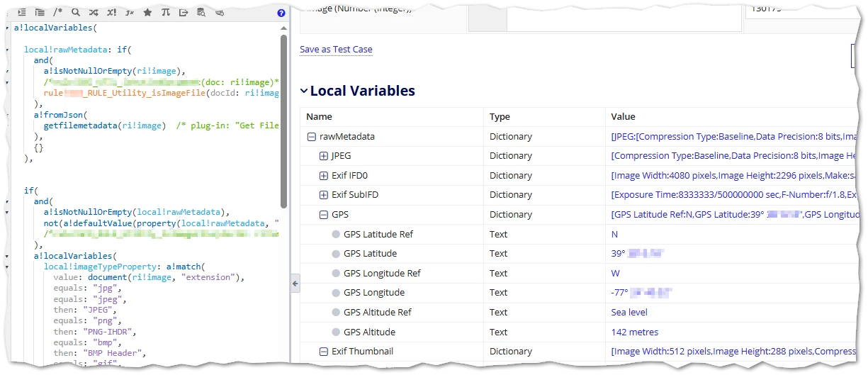Click the local!rawMetadata code line

78,50
